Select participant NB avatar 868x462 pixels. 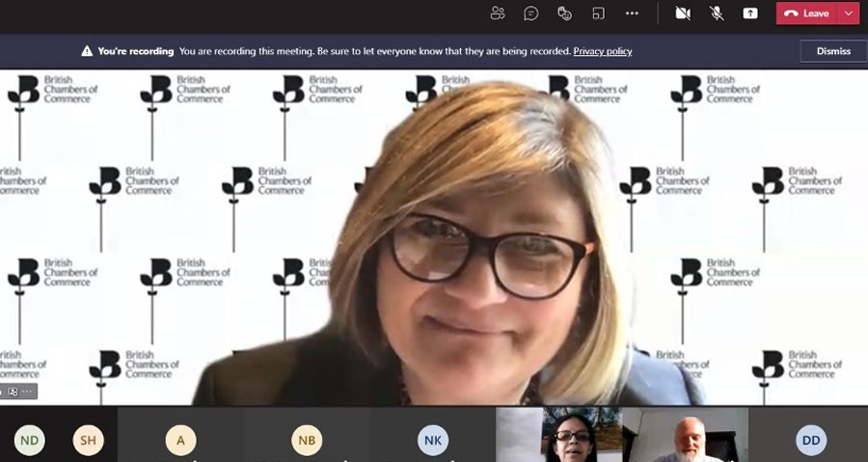point(307,441)
